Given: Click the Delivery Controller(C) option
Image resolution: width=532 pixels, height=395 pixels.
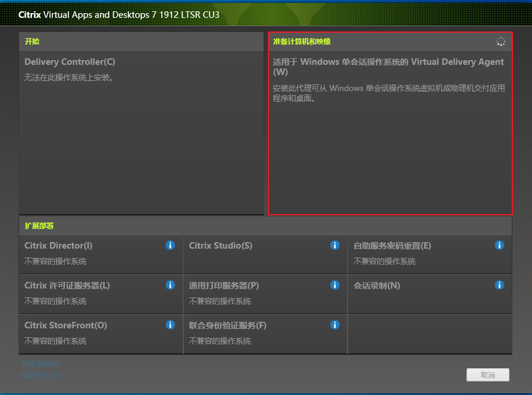Looking at the screenshot, I should [x=70, y=62].
